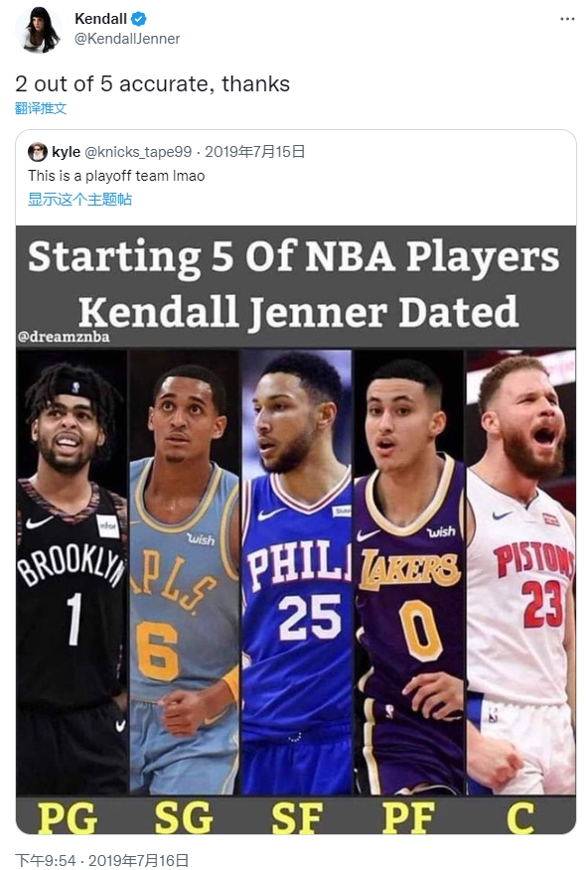Click the blue verified badge icon
This screenshot has width=588, height=870.
point(139,20)
